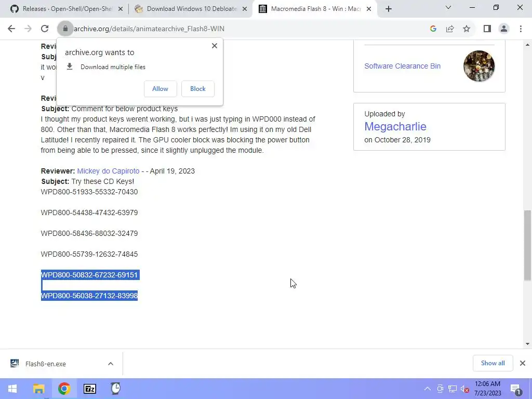This screenshot has height=399, width=532.
Task: Share this page via share icon
Action: click(450, 29)
